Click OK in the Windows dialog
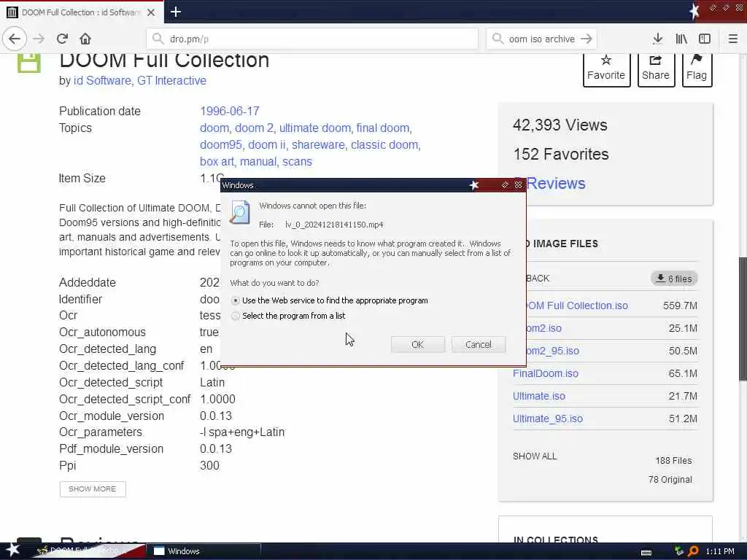 pos(417,344)
